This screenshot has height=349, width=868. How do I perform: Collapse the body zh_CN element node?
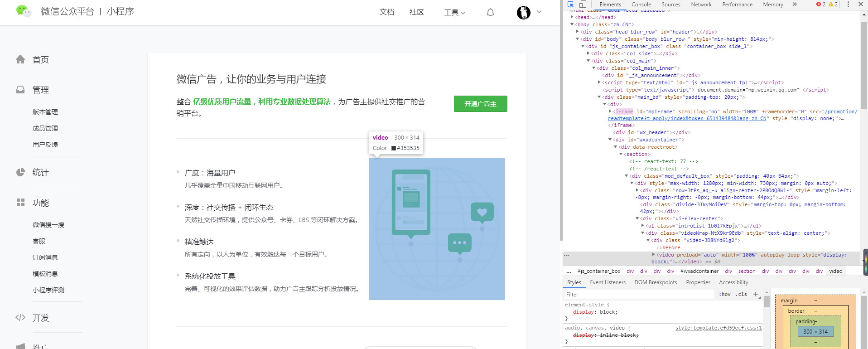pos(572,24)
